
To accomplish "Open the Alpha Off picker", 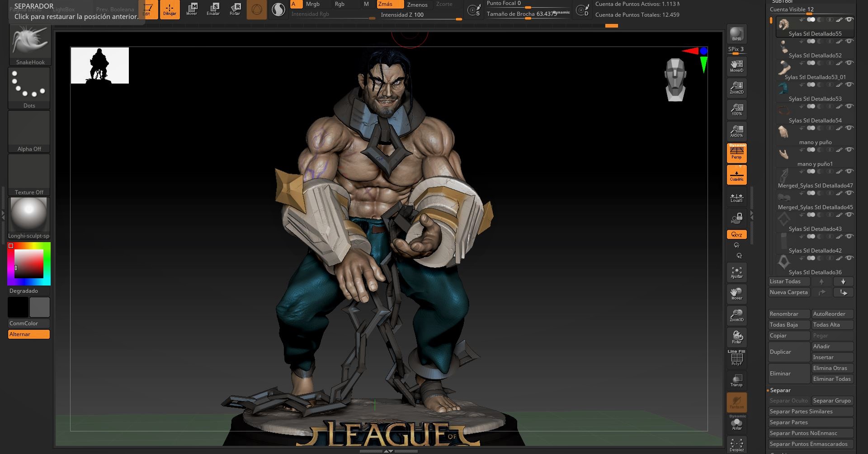I will (29, 131).
